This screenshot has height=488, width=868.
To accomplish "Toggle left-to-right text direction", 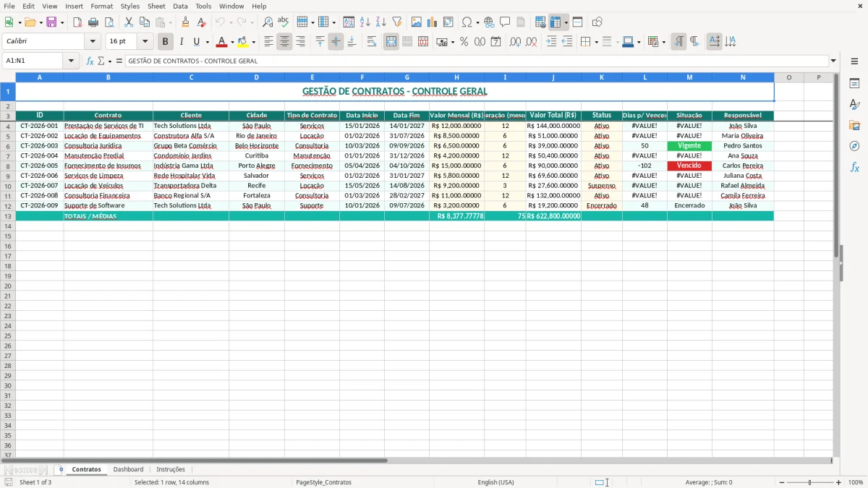I will tap(678, 42).
